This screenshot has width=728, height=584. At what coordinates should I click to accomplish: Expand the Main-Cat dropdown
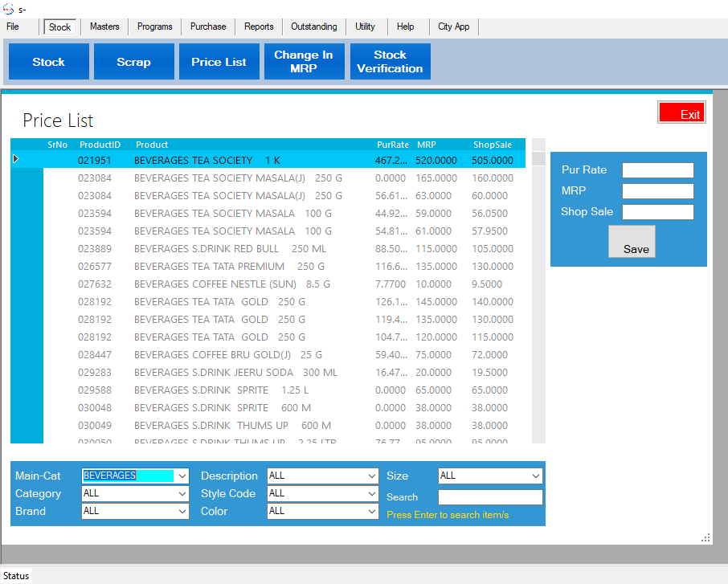point(182,476)
